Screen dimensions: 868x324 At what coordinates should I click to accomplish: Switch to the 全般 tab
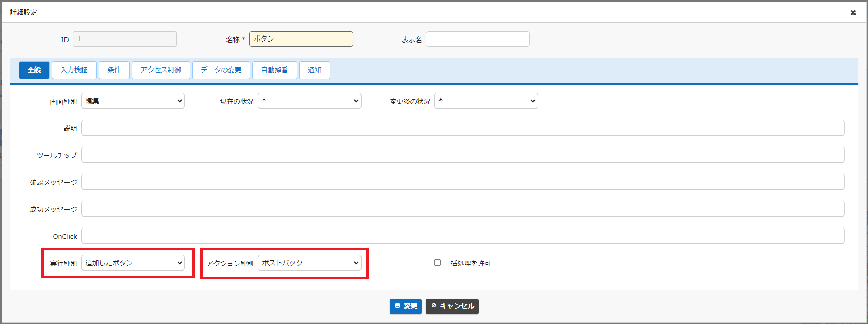[34, 70]
